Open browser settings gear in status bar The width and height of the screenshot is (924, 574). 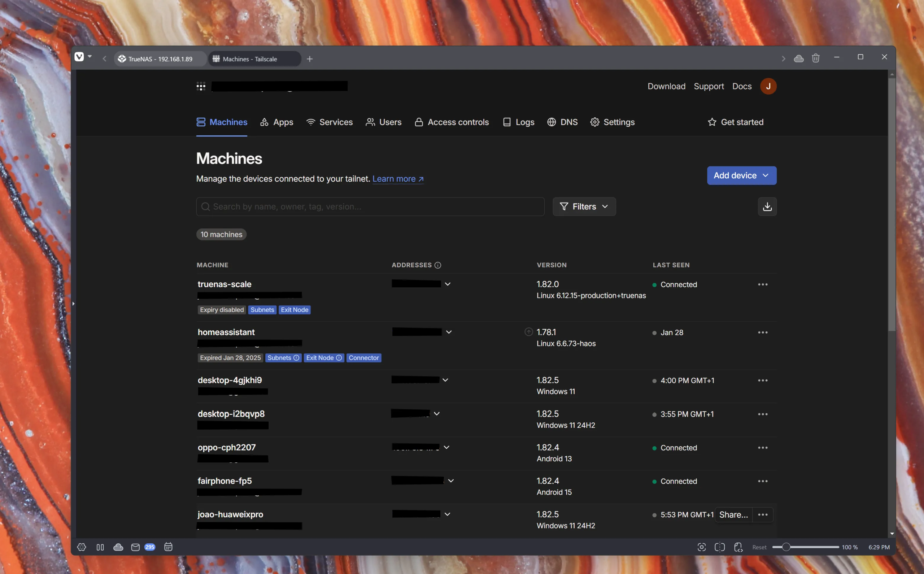82,547
